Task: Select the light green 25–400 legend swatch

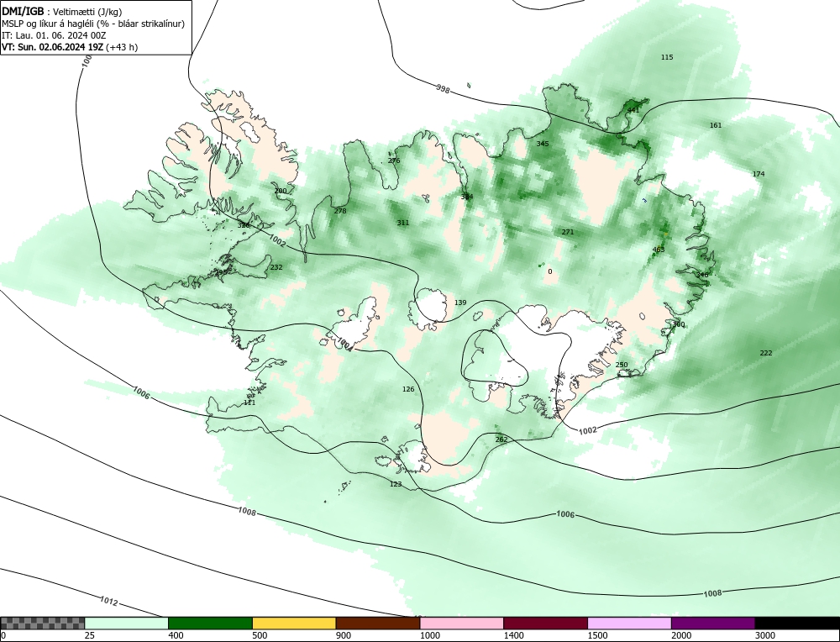Action: (x=127, y=623)
